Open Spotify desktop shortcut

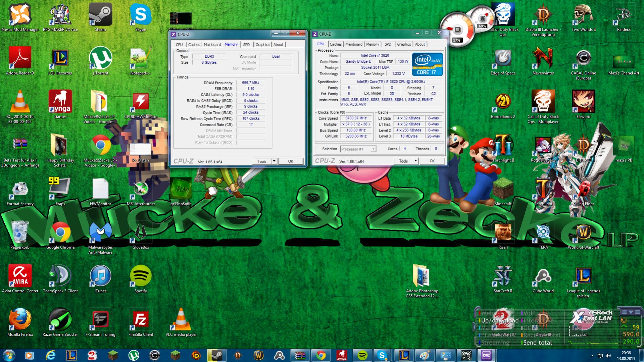tap(141, 278)
